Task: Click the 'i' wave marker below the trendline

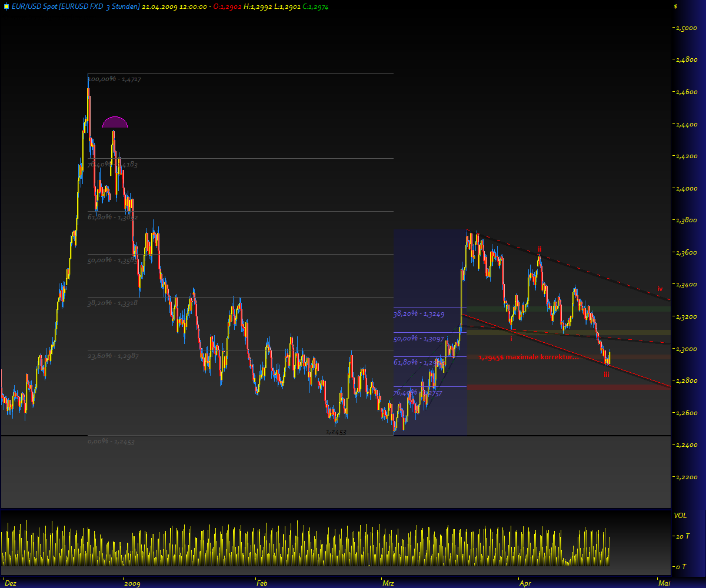Action: (x=511, y=339)
